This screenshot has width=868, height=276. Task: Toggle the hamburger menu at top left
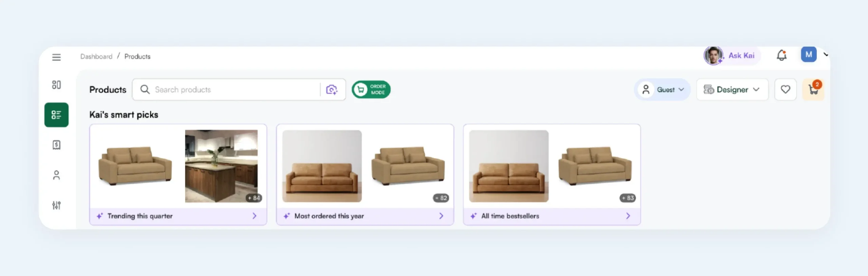pyautogui.click(x=56, y=57)
